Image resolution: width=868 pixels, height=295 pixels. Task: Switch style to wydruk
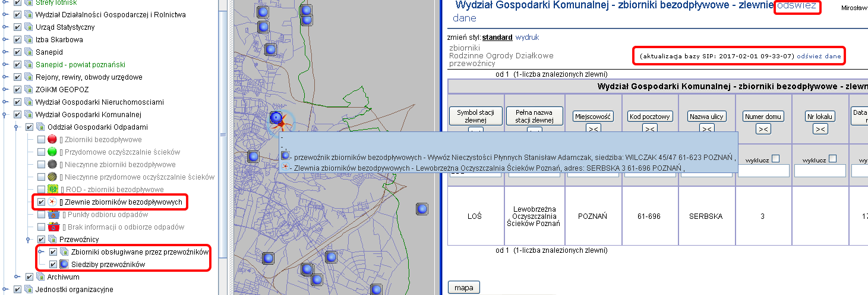click(x=527, y=37)
